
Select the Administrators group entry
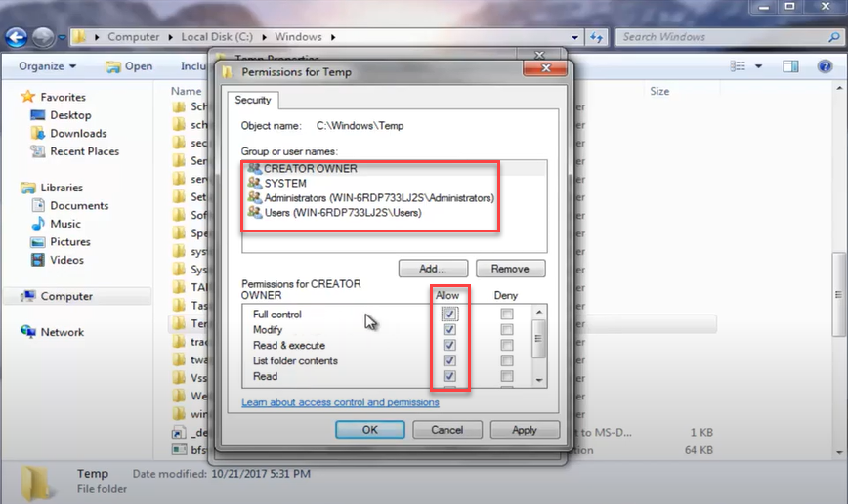coord(379,198)
